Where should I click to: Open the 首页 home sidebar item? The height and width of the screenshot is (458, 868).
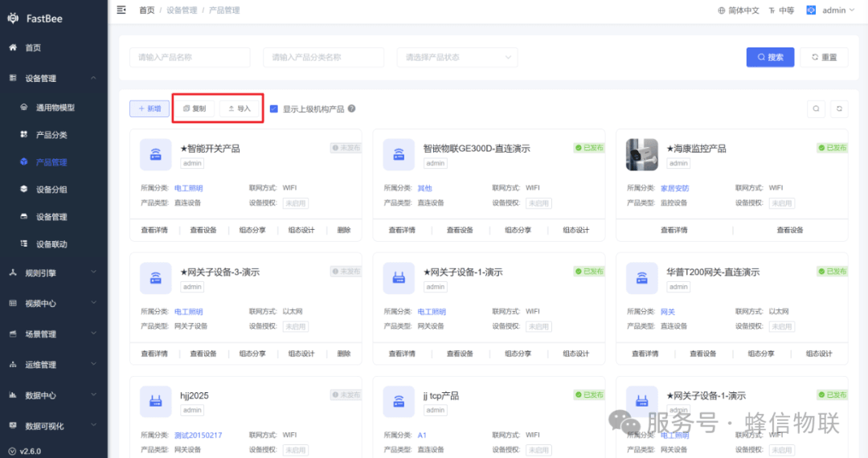tap(54, 47)
